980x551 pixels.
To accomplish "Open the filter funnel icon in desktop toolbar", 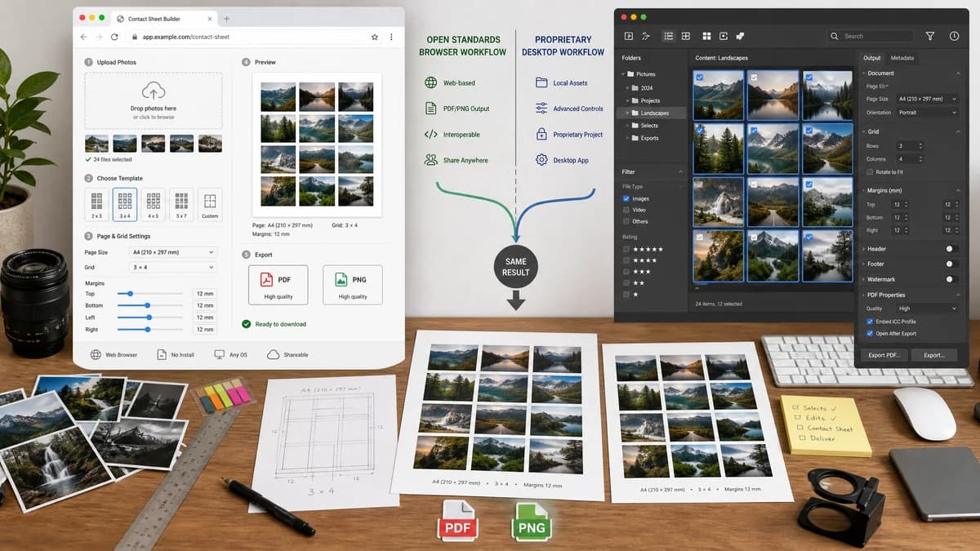I will pos(930,36).
